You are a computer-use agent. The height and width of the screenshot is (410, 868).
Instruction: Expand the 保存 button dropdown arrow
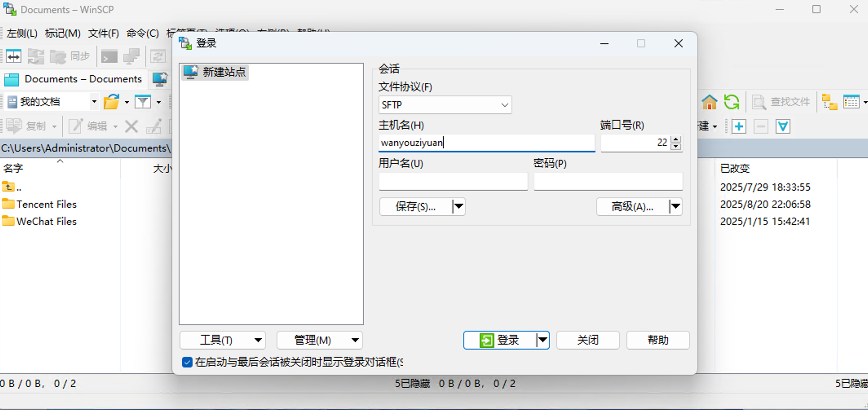point(459,207)
